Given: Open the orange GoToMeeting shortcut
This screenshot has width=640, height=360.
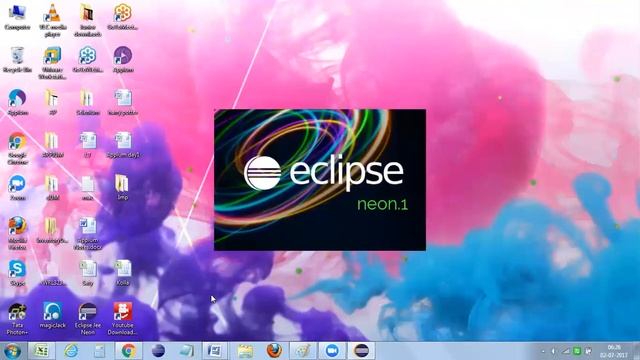Looking at the screenshot, I should (x=122, y=16).
